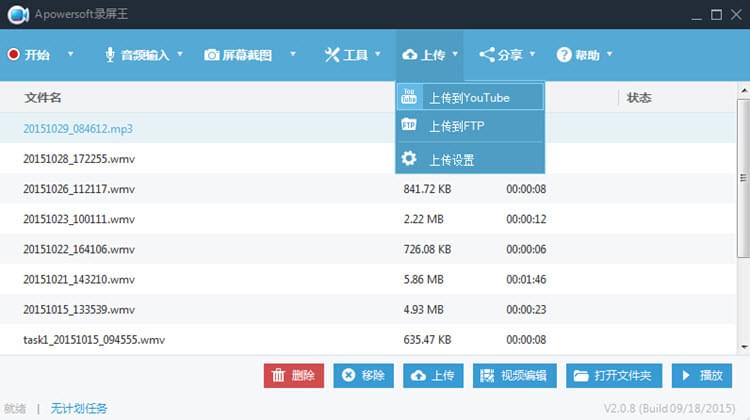
Task: Click the red record icon beside 开始
Action: click(x=13, y=55)
